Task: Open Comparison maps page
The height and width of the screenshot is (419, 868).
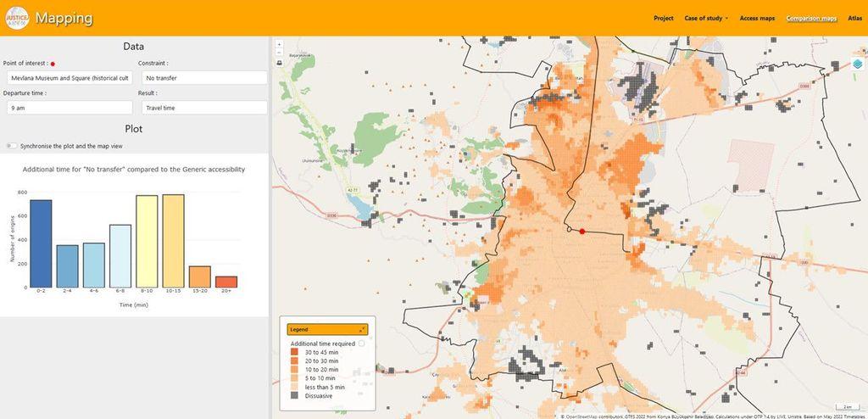Action: [x=811, y=19]
